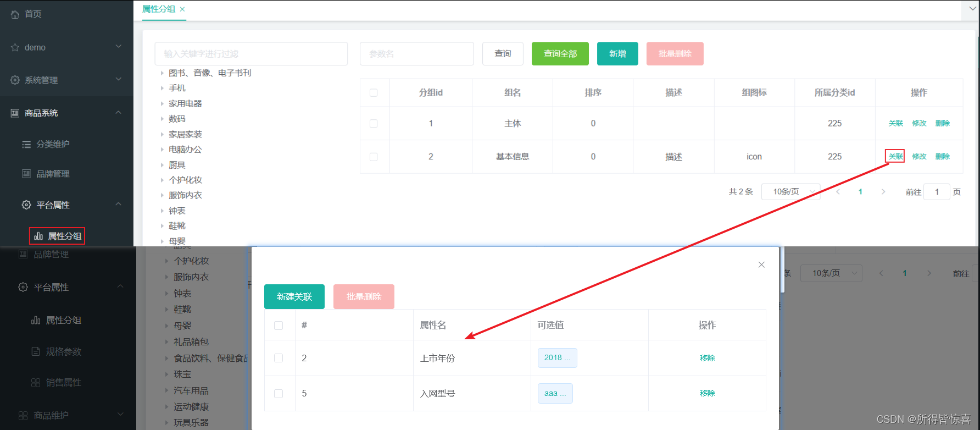Click the 商品维护 grid icon
This screenshot has width=980, height=430.
(23, 416)
